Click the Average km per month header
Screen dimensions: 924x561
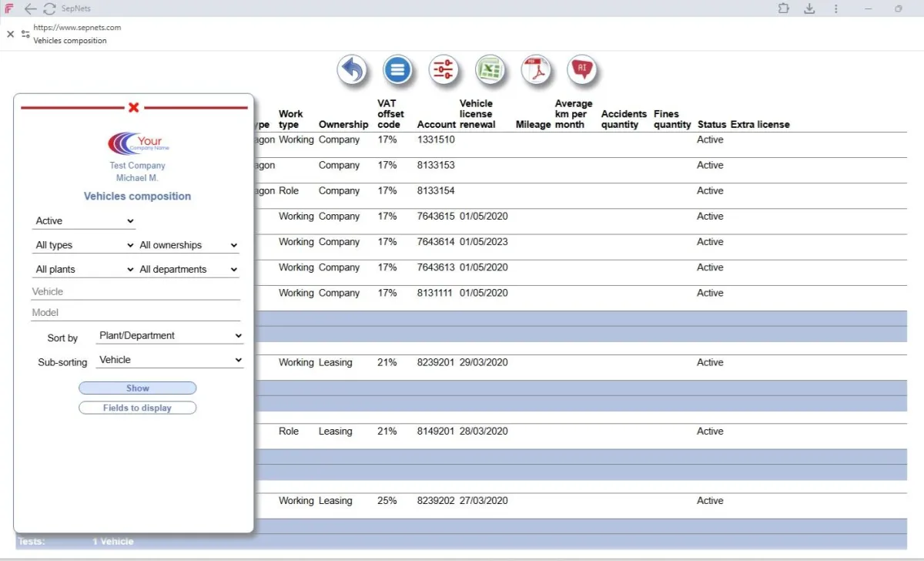point(574,114)
